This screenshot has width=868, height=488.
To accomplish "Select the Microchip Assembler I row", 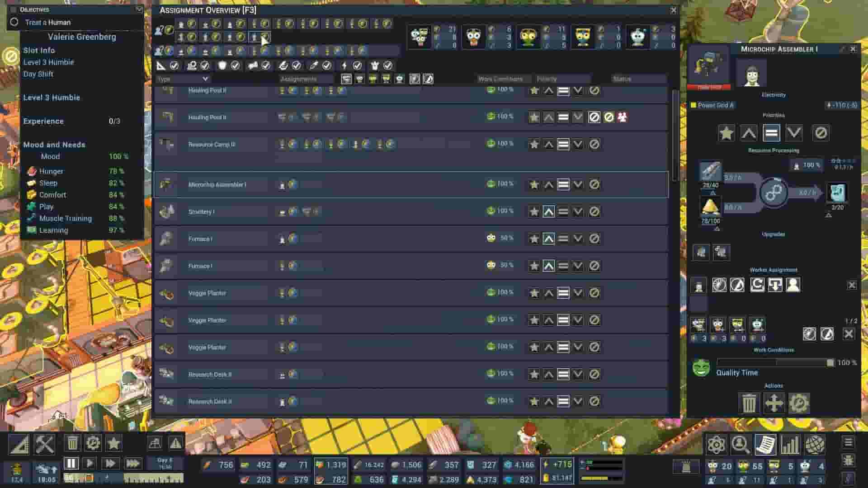I will point(217,185).
